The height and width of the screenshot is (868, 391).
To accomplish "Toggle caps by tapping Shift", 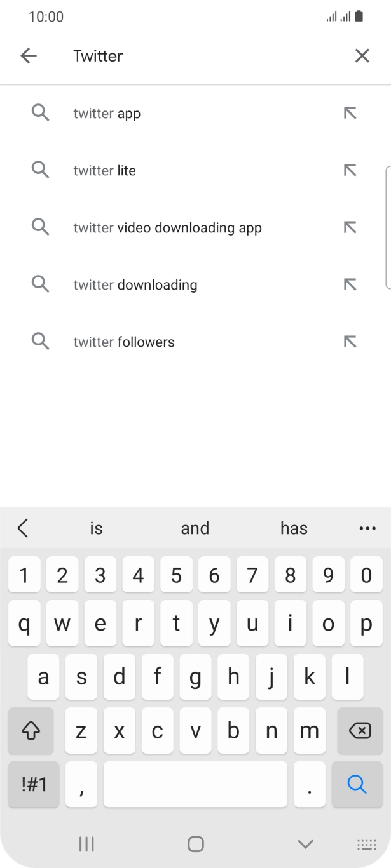I will click(x=31, y=731).
